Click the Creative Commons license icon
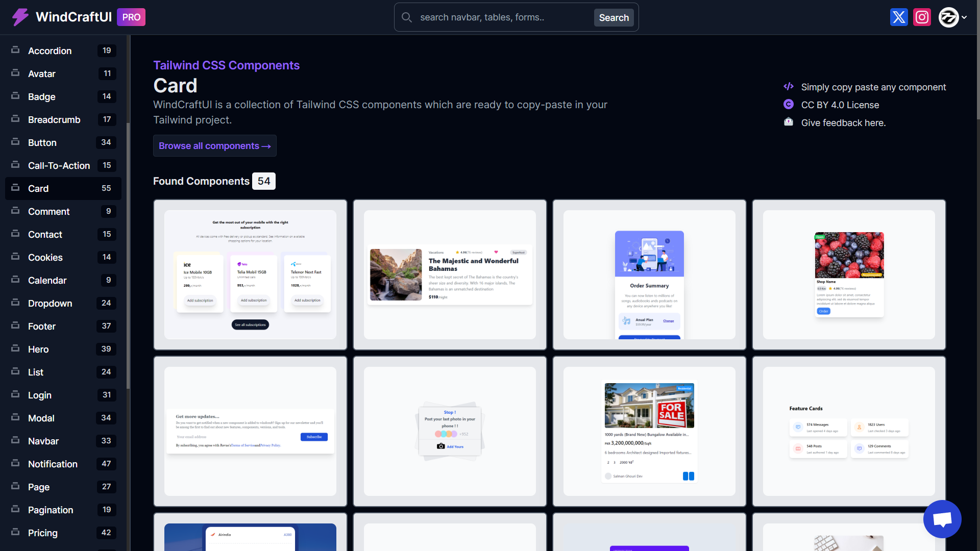980x551 pixels. tap(789, 104)
